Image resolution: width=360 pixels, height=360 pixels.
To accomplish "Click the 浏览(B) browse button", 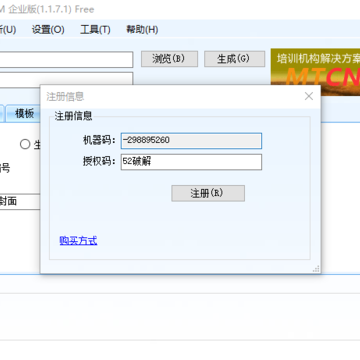I will 169,59.
